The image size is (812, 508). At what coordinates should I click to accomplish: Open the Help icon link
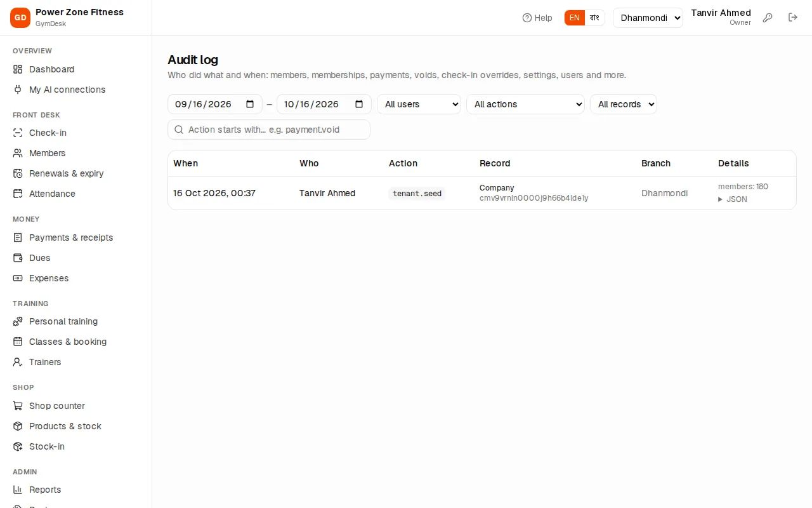pos(537,18)
